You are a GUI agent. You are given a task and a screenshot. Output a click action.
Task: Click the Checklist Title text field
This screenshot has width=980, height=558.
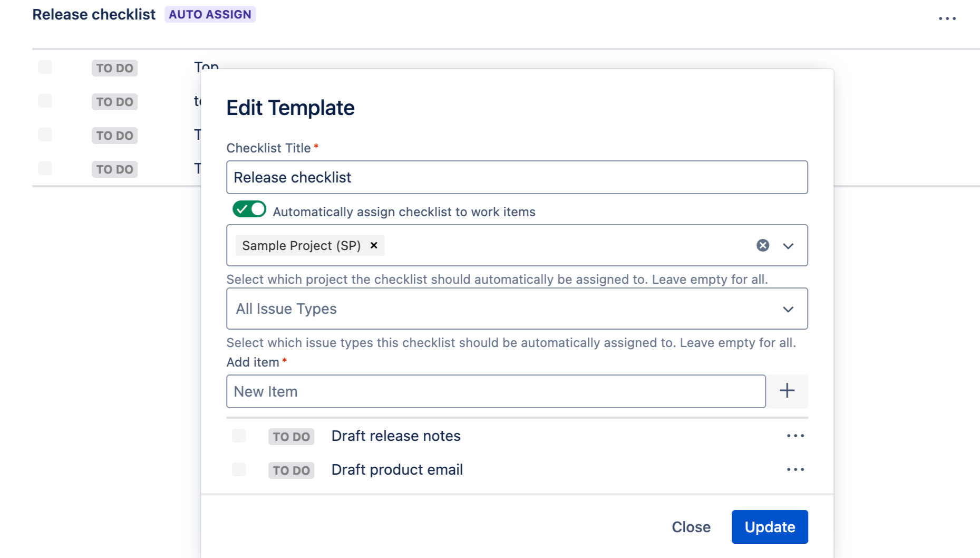point(517,177)
